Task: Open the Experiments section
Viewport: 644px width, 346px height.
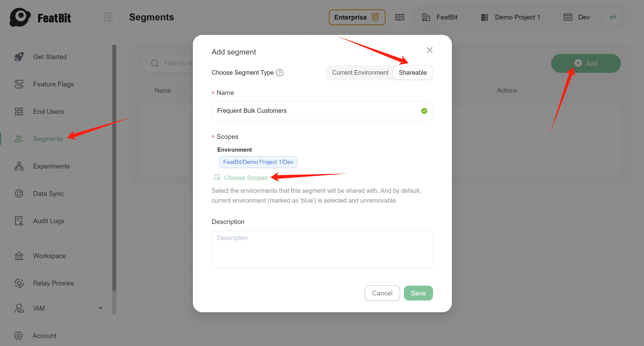Action: (51, 166)
